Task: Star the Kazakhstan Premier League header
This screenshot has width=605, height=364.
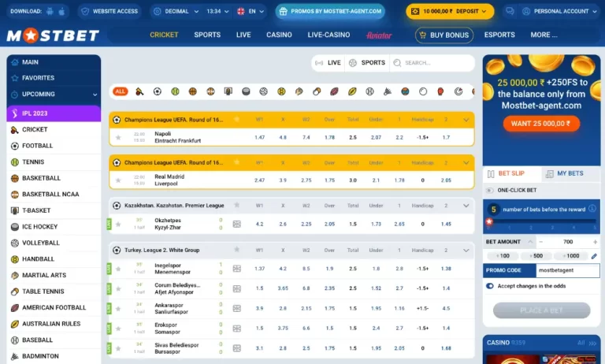Action: click(x=237, y=205)
